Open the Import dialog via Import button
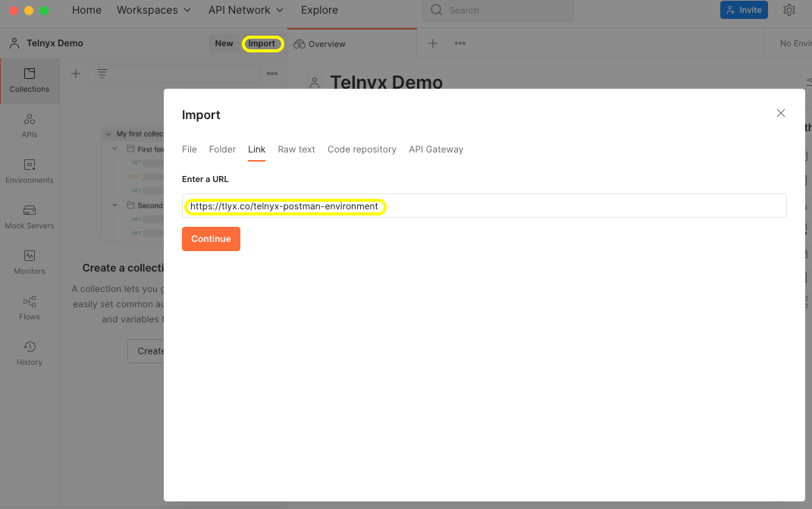Screen dimensions: 812x509 point(262,43)
